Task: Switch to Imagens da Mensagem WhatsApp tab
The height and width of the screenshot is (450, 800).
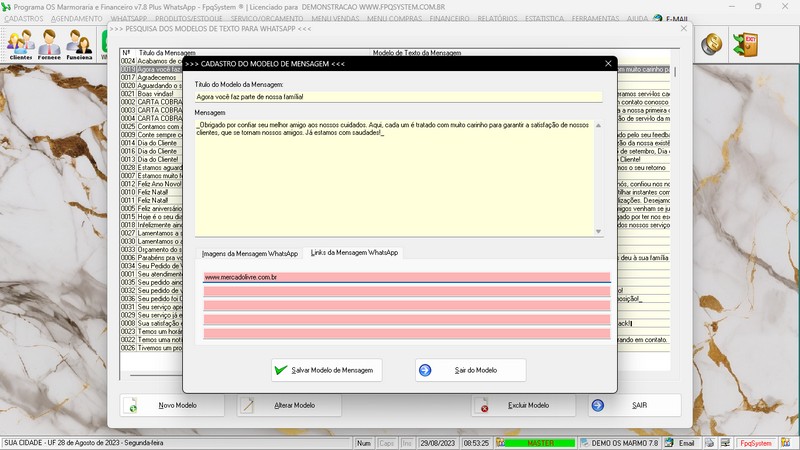Action: point(249,254)
